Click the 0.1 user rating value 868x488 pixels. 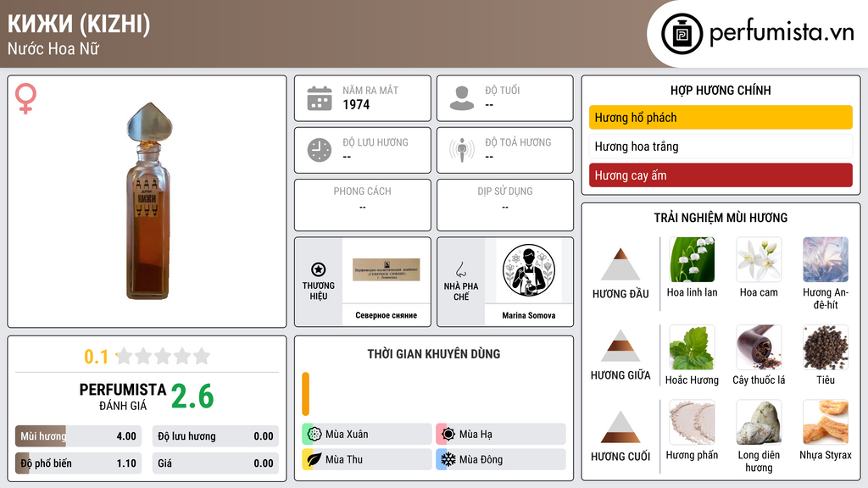click(x=96, y=357)
